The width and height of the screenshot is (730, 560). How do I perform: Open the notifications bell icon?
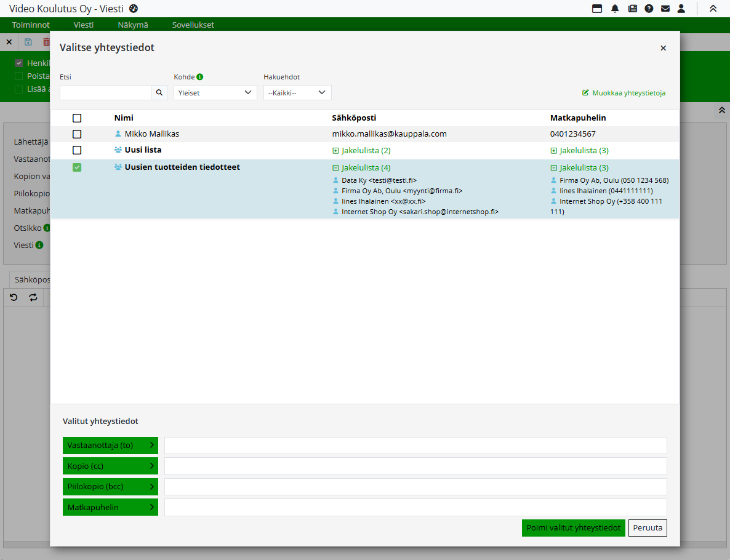click(615, 9)
